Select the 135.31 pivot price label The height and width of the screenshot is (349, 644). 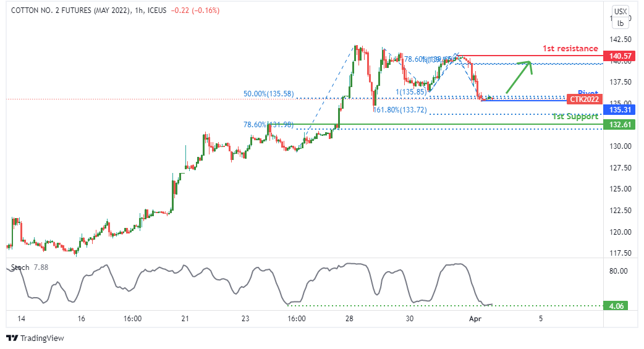click(620, 109)
